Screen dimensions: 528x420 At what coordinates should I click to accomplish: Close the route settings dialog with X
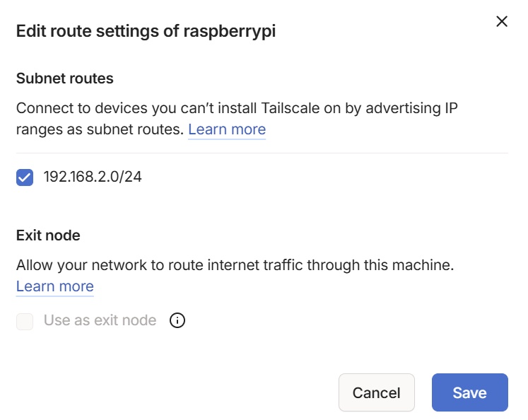[502, 21]
